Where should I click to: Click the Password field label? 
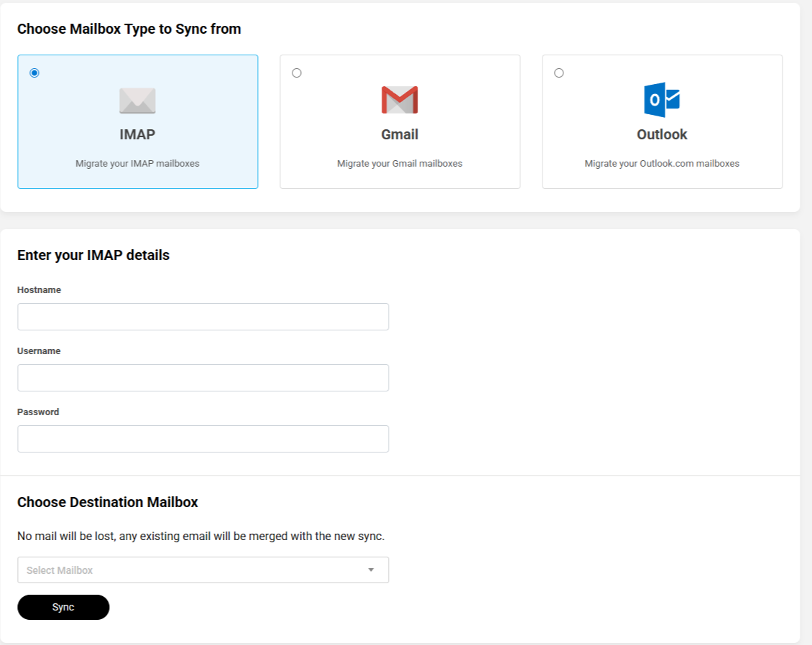[38, 412]
